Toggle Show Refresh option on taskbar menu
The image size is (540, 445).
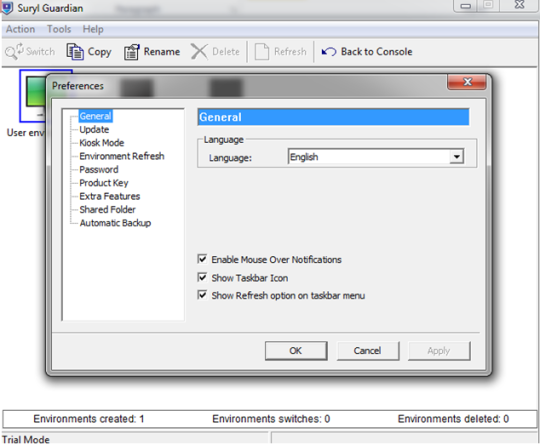tap(202, 295)
